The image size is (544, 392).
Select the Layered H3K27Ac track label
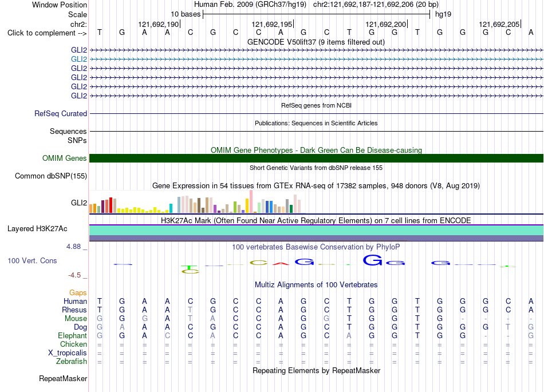point(37,228)
